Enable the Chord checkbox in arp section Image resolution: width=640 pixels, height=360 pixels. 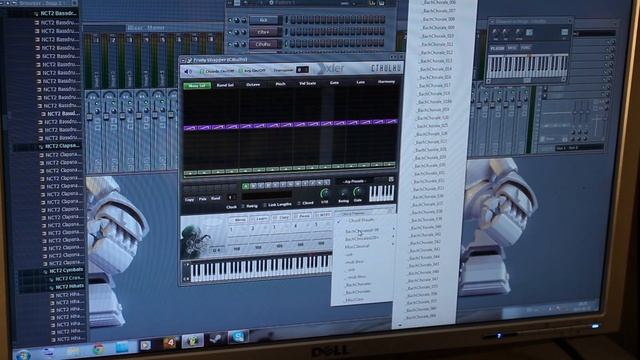tap(306, 203)
